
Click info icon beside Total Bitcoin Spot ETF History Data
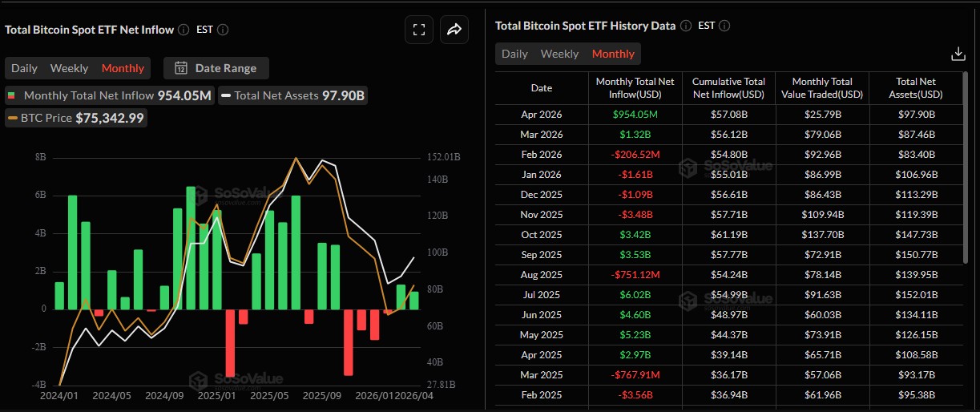(x=685, y=26)
